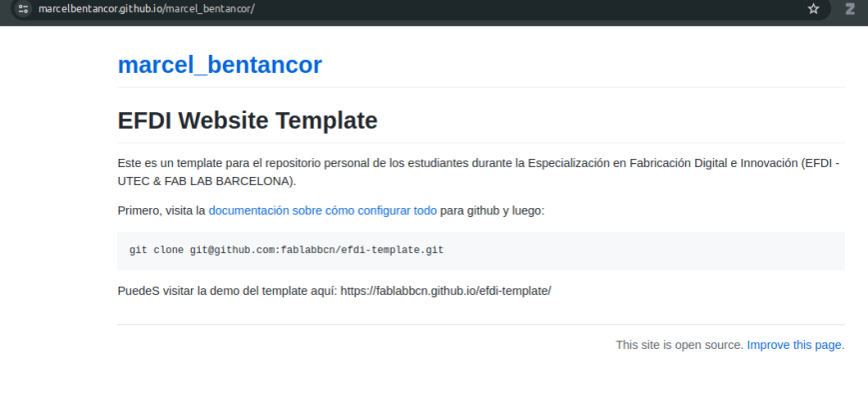
Task: Click the 'This site is open source.' footer text
Action: 679,345
